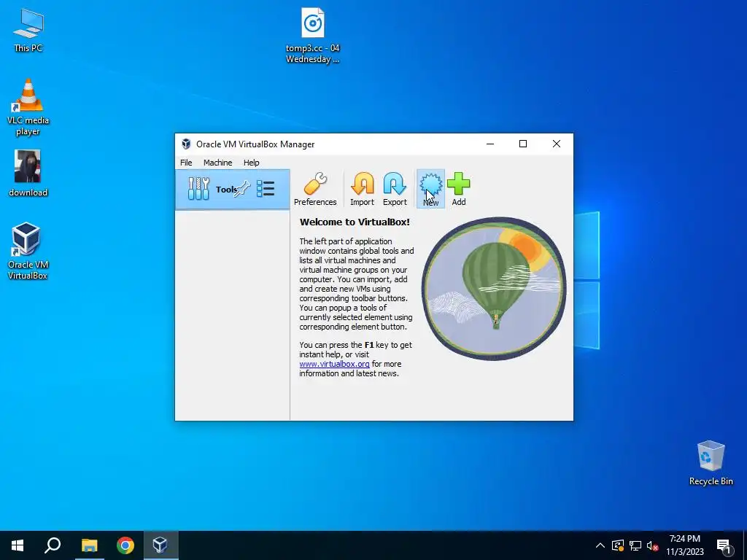The image size is (747, 560).
Task: Open the Action Center notifications icon
Action: pyautogui.click(x=724, y=547)
